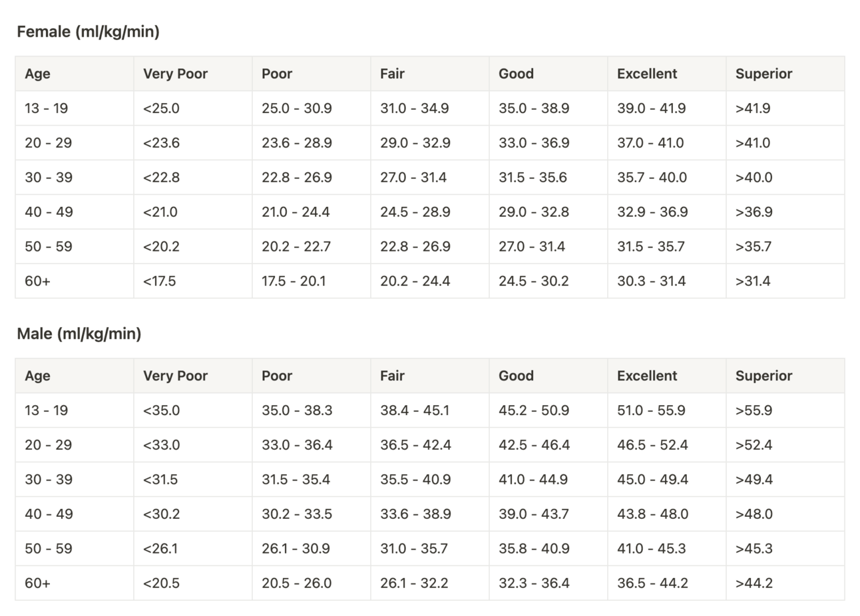Screen dimensions: 860x616
Task: Select the Excellent header in Female table
Action: pyautogui.click(x=646, y=74)
